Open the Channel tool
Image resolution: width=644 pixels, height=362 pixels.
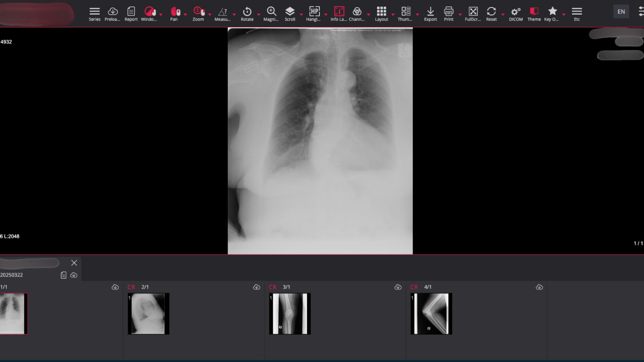tap(357, 14)
